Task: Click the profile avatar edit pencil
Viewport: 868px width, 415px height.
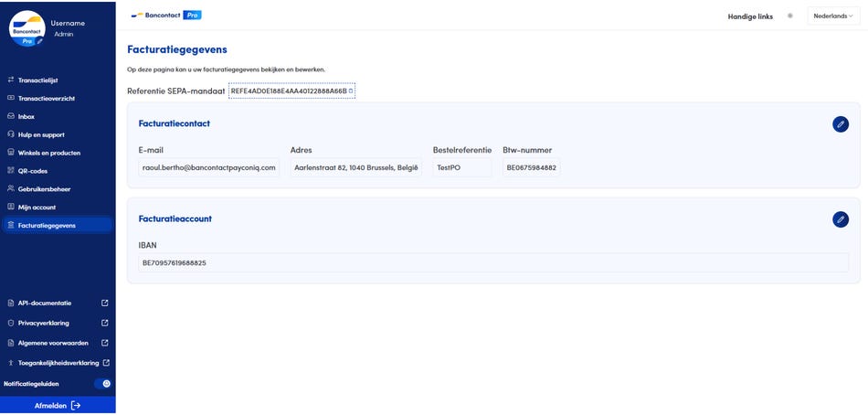Action: coord(39,42)
